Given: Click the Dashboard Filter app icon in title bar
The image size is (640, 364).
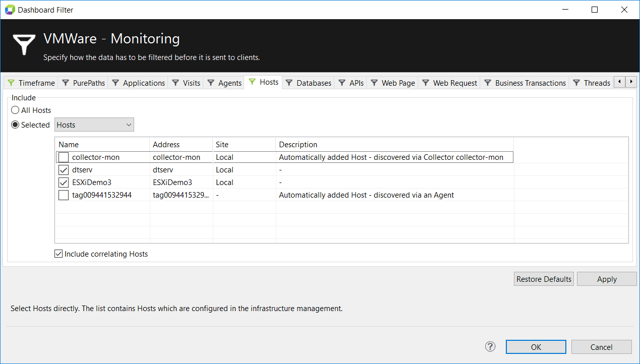Looking at the screenshot, I should pyautogui.click(x=9, y=10).
